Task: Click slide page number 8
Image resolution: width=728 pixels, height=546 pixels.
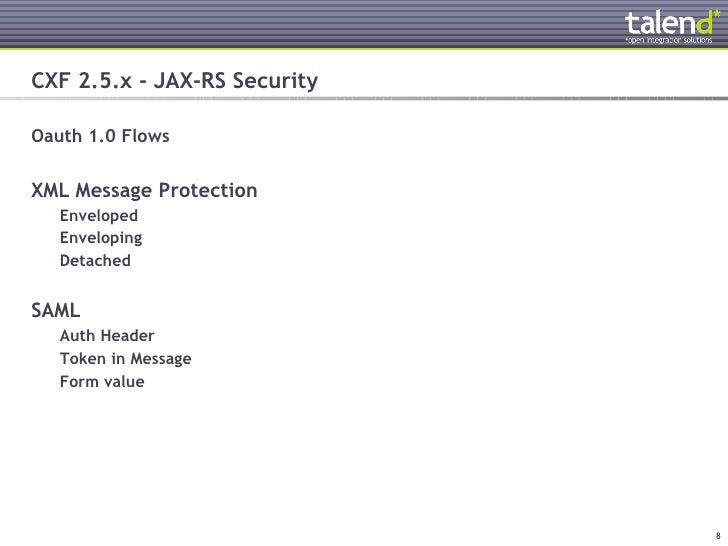Action: pos(718,536)
